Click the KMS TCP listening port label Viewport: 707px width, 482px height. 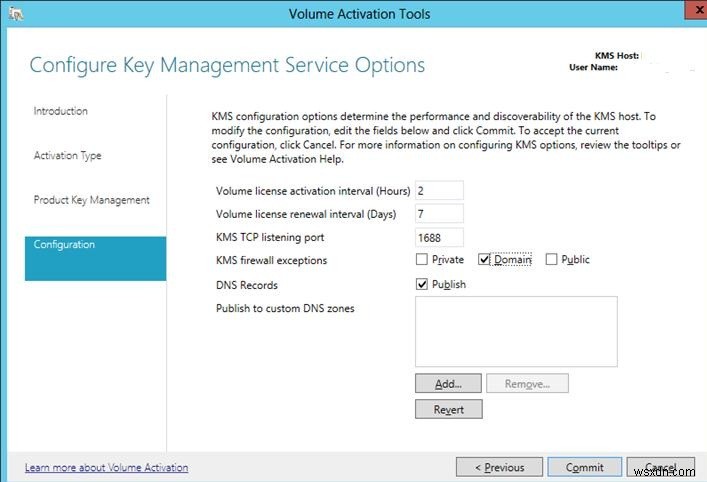(270, 238)
